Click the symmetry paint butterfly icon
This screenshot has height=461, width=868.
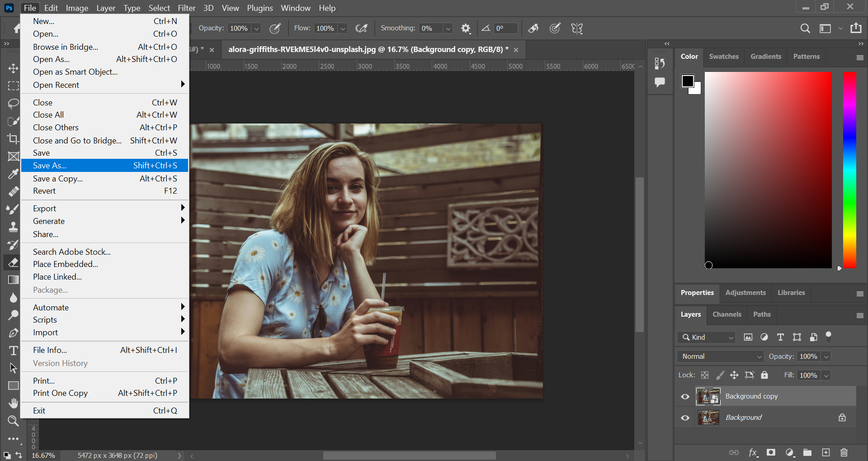(x=577, y=29)
